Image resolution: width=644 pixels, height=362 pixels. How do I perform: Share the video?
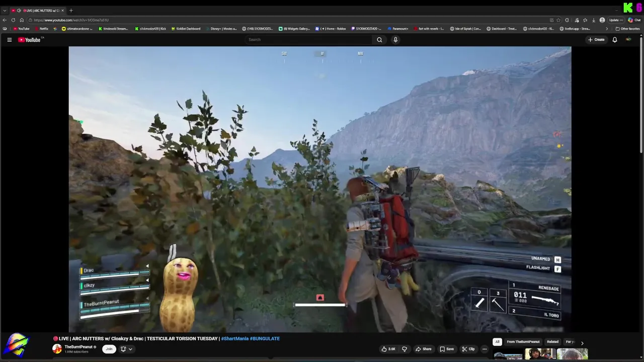pos(424,349)
